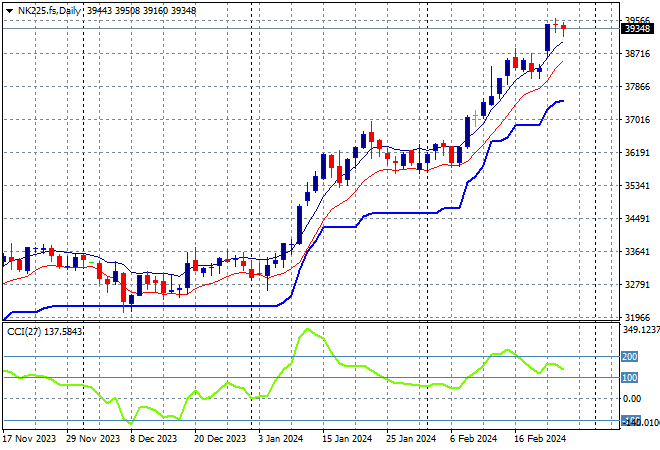Select the current price label 39348
Image resolution: width=660 pixels, height=450 pixels.
pos(637,29)
